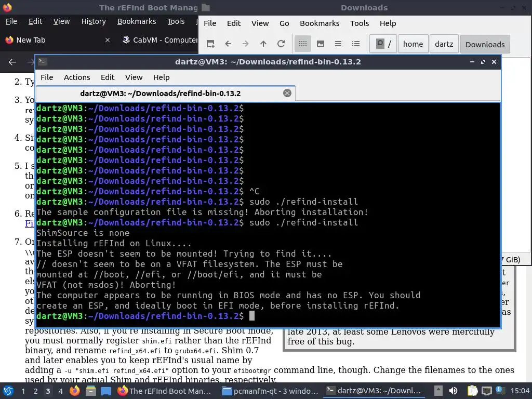Go up to the parent folder in file manager

click(263, 44)
